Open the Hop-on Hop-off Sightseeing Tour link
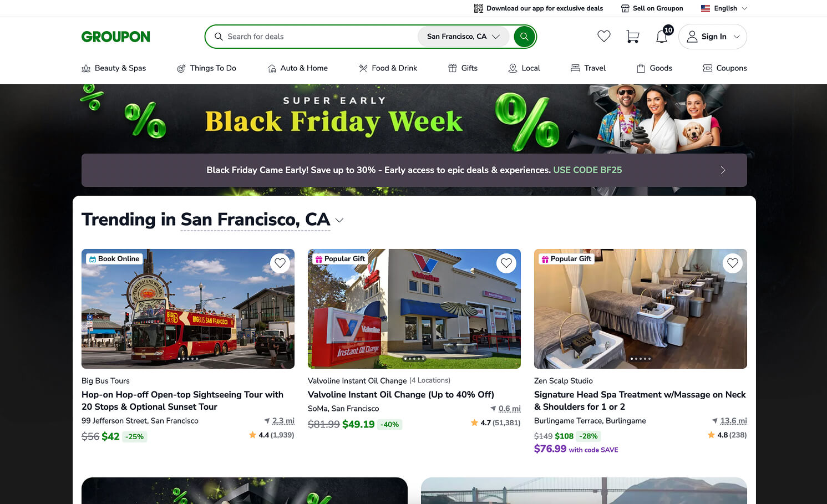This screenshot has height=504, width=827. 182,400
